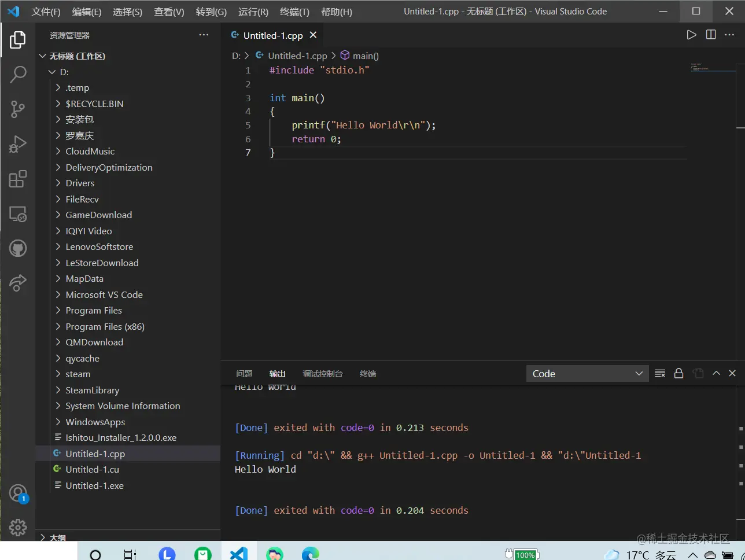Open the Search view in activity bar
The height and width of the screenshot is (560, 745).
pyautogui.click(x=18, y=74)
